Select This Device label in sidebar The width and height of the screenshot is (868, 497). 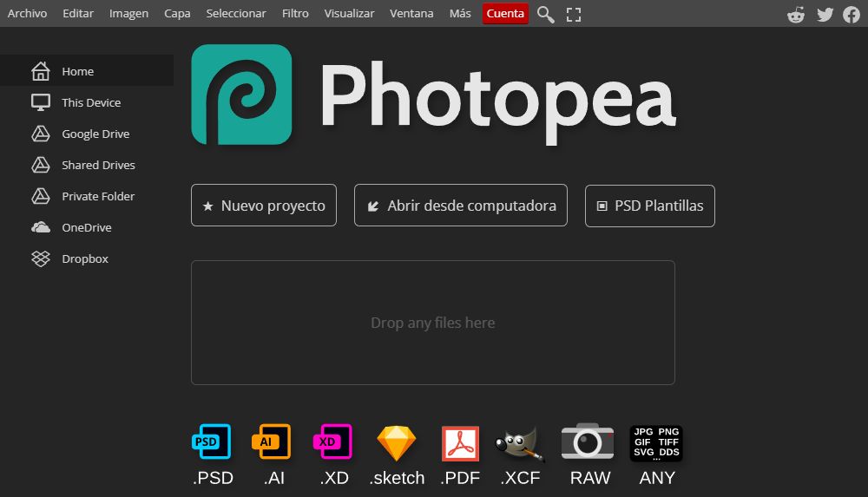(x=91, y=102)
